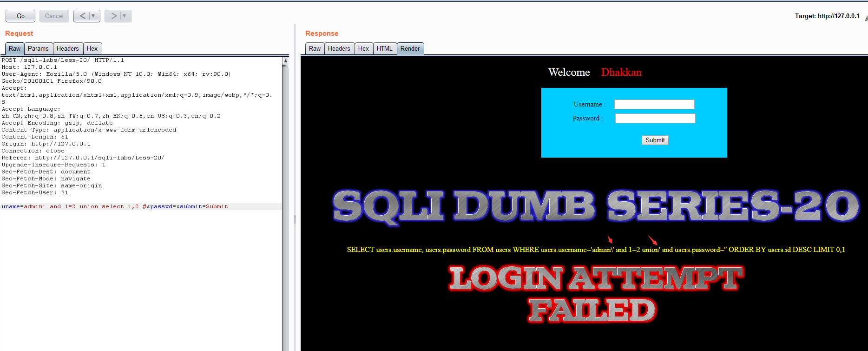Select the Response Render tab
This screenshot has width=868, height=351.
pyautogui.click(x=410, y=48)
